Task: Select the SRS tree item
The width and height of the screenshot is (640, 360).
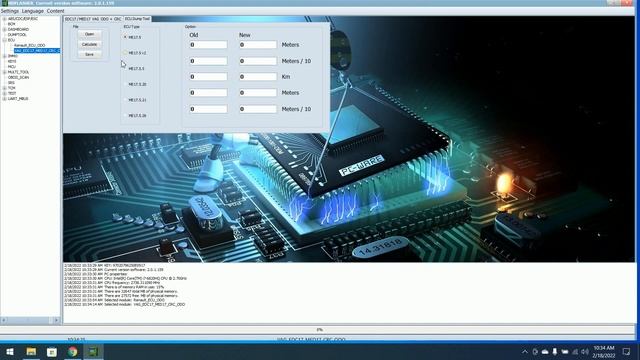Action: [11, 82]
